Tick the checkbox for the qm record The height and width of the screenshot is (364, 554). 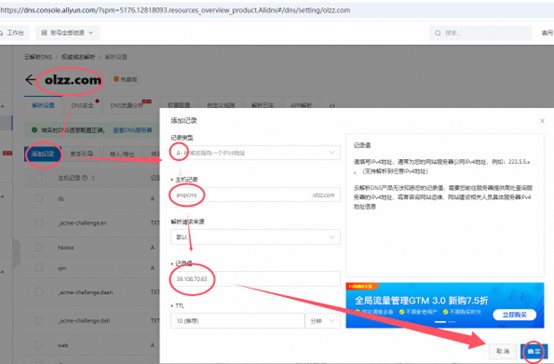click(39, 268)
